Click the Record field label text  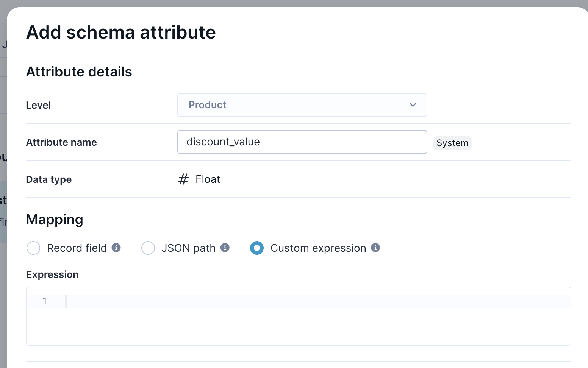point(77,248)
